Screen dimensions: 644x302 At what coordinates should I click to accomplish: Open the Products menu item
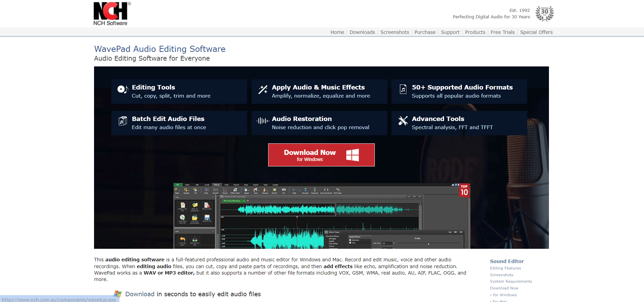[x=475, y=32]
